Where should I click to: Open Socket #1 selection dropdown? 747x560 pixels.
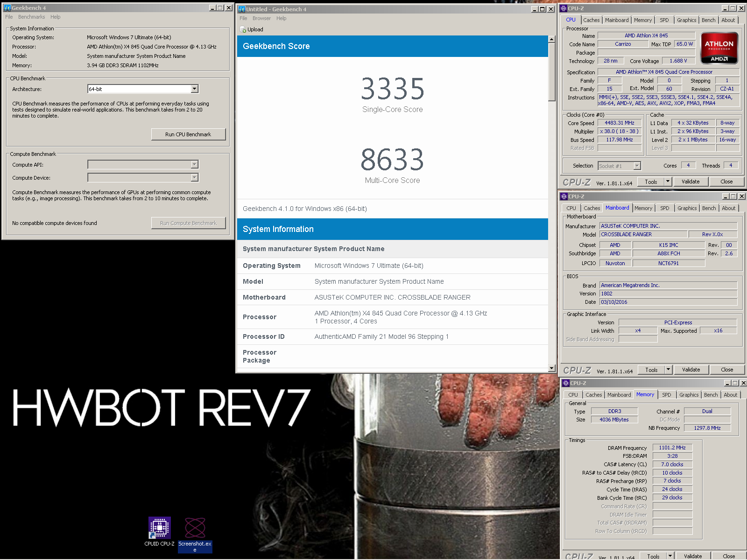(637, 166)
